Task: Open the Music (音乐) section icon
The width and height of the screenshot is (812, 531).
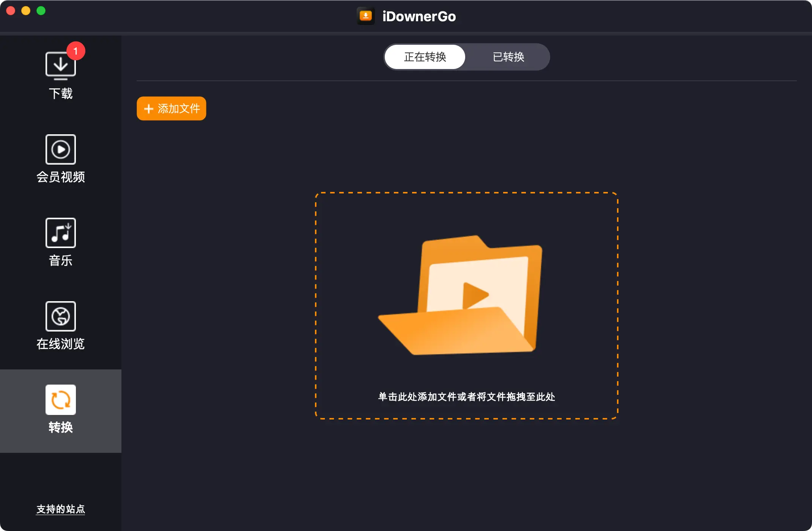Action: (x=60, y=233)
